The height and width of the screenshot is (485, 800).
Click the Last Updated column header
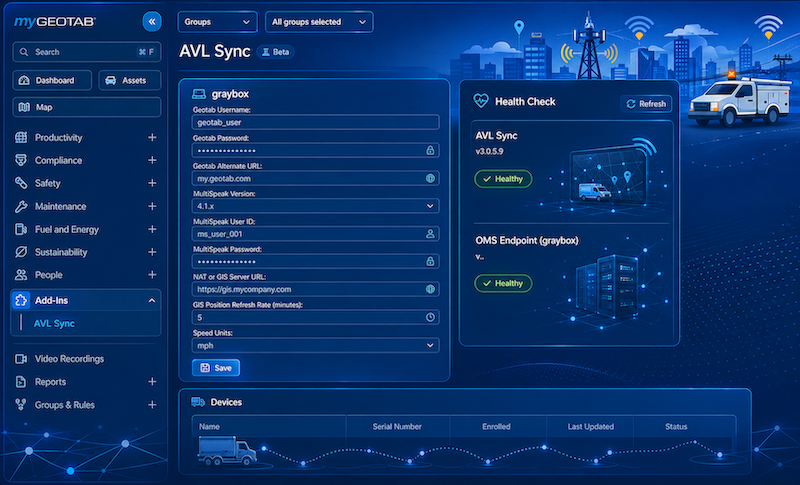pyautogui.click(x=591, y=426)
